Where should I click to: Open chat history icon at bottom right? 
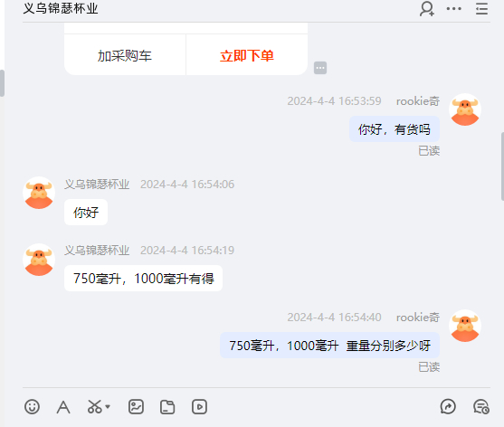481,407
